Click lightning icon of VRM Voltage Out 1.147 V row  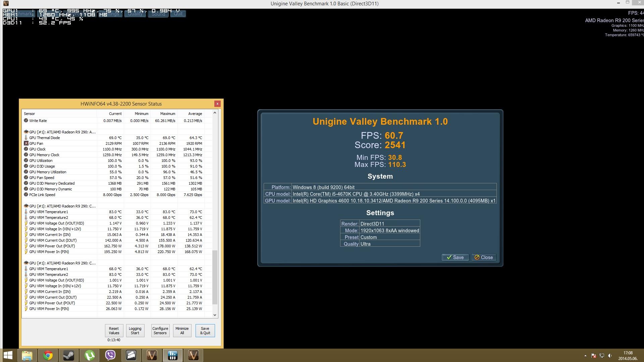(26, 223)
